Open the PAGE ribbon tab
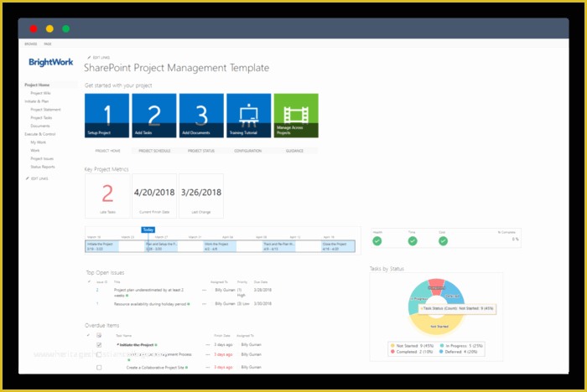587x392 pixels. click(48, 44)
